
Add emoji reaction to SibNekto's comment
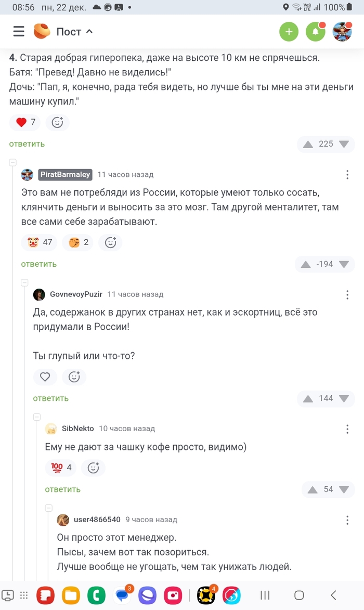tap(93, 468)
